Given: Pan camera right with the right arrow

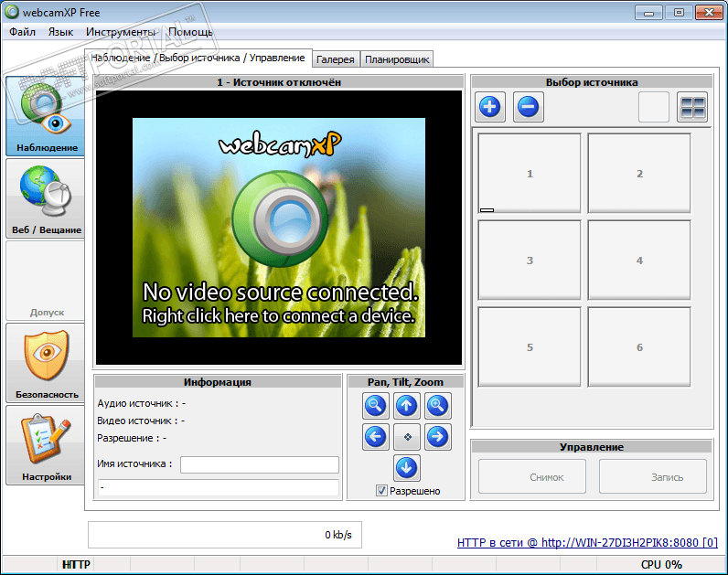Looking at the screenshot, I should (438, 437).
